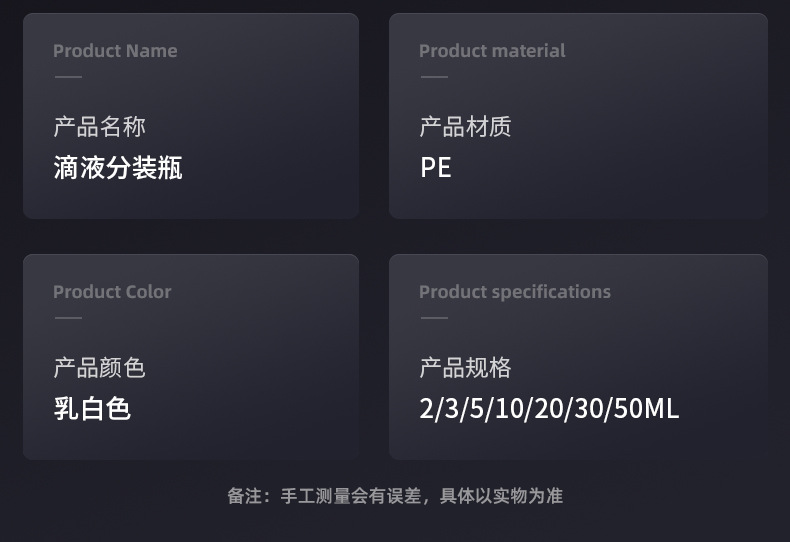Select the 产品颜色 label

pyautogui.click(x=99, y=368)
